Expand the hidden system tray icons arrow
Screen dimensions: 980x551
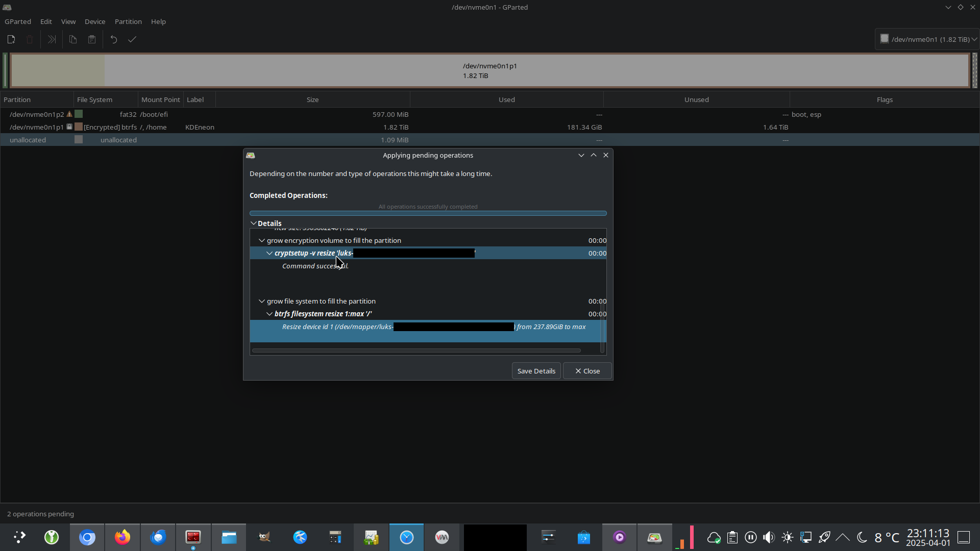tap(843, 537)
